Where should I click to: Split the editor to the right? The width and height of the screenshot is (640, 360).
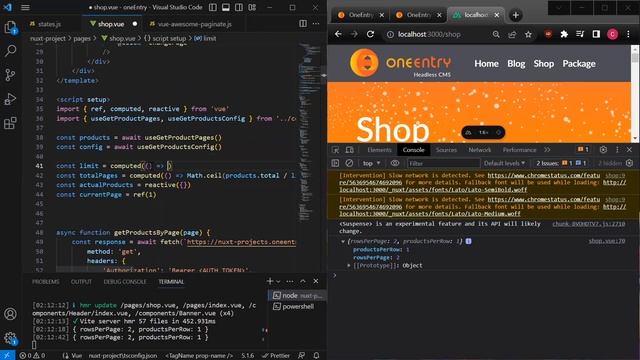pos(303,24)
